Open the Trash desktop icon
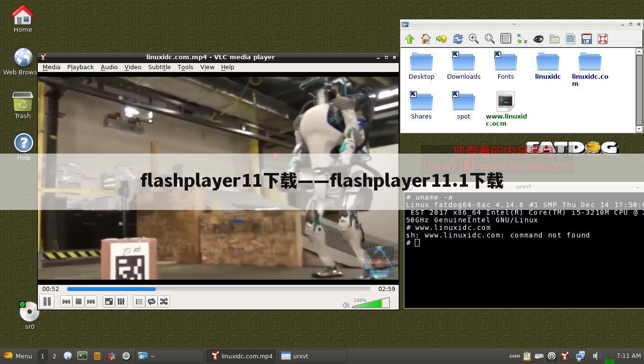 tap(22, 105)
